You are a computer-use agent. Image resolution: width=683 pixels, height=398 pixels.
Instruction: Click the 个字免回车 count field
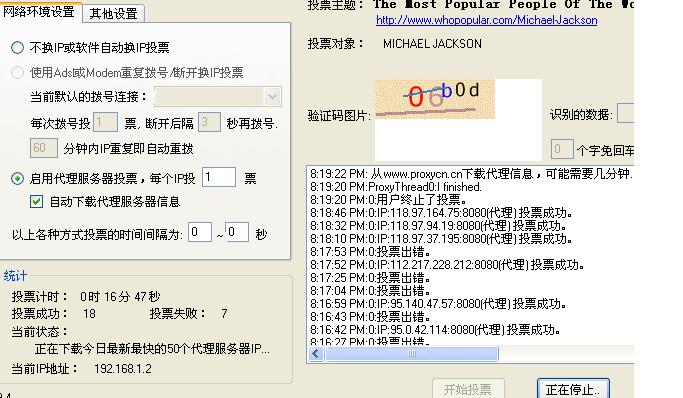point(562,149)
